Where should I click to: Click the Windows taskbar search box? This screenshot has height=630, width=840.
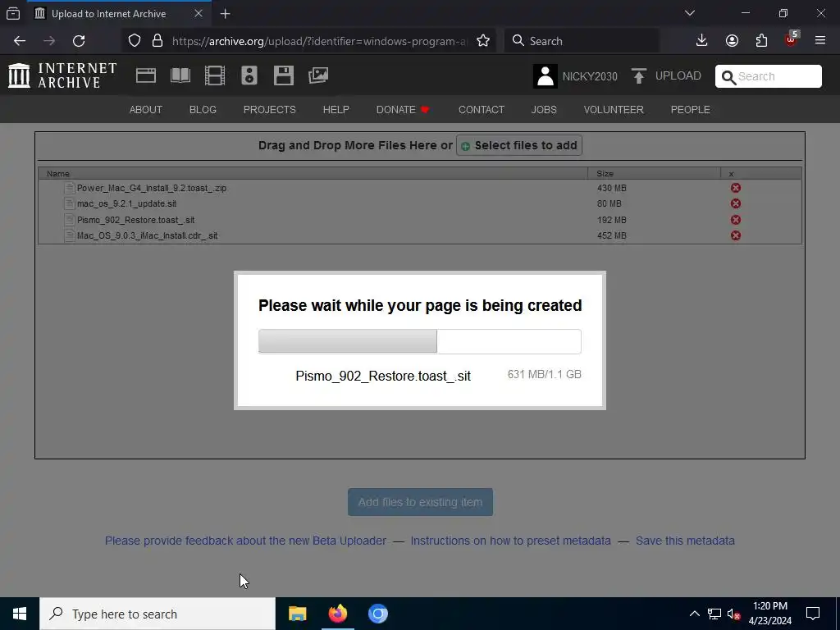coord(157,614)
